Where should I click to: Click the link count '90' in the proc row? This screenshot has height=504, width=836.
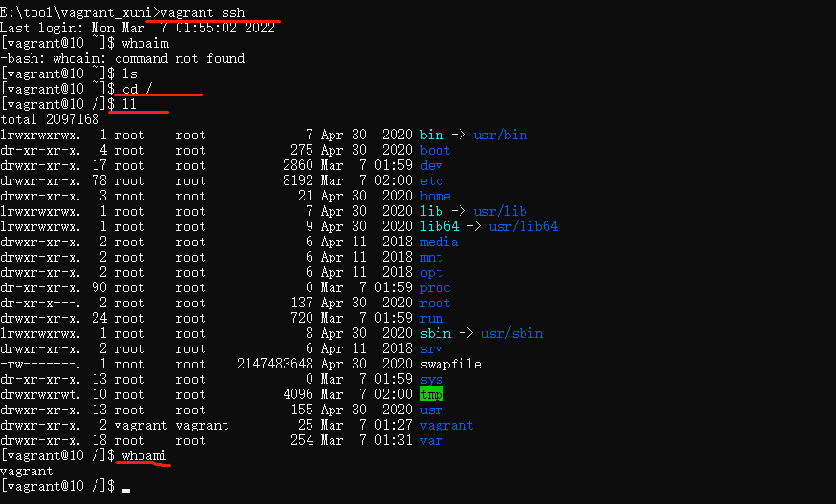point(99,287)
